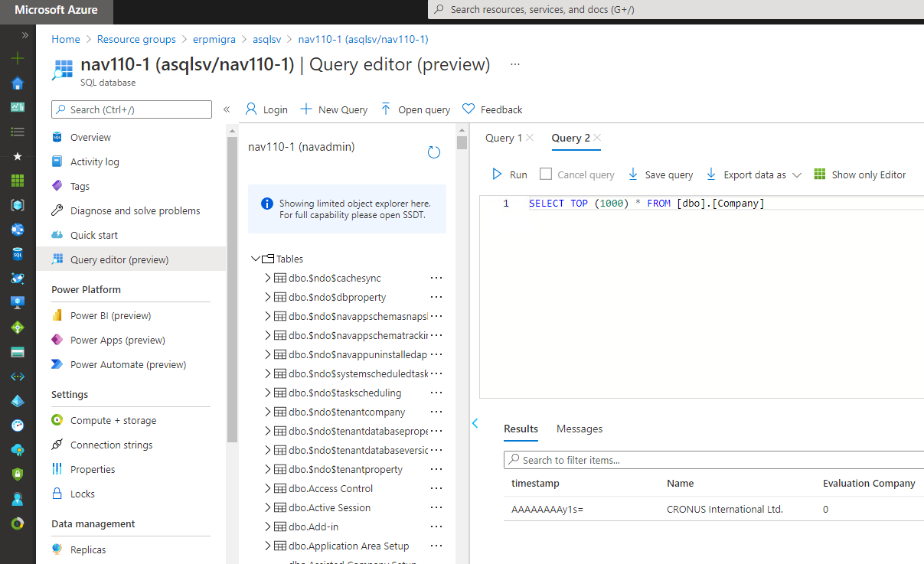Switch to the Messages tab
This screenshot has width=924, height=564.
pos(580,429)
